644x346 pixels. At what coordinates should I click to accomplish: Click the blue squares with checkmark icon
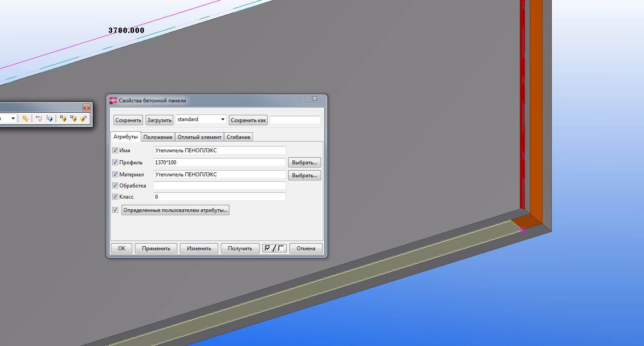pos(39,119)
